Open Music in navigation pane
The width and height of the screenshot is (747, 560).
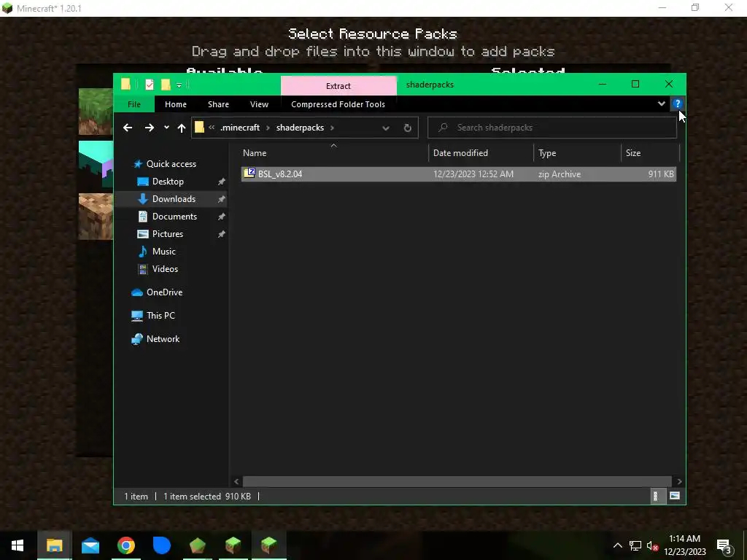pos(164,252)
